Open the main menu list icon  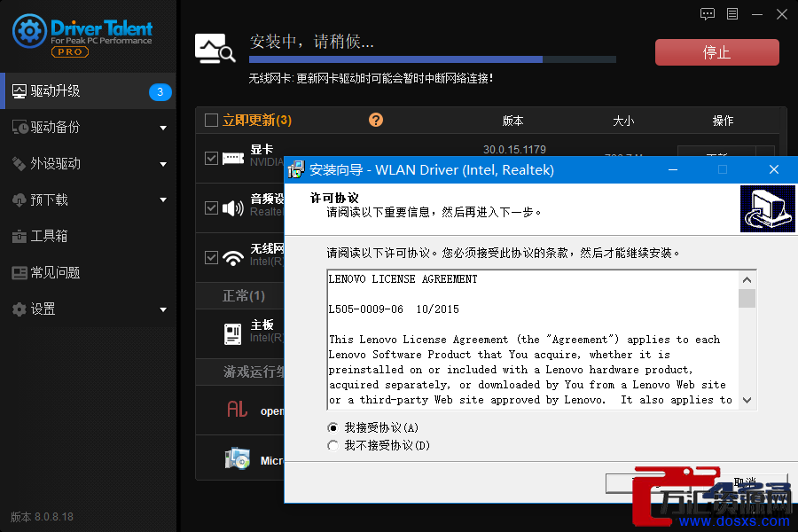(732, 14)
